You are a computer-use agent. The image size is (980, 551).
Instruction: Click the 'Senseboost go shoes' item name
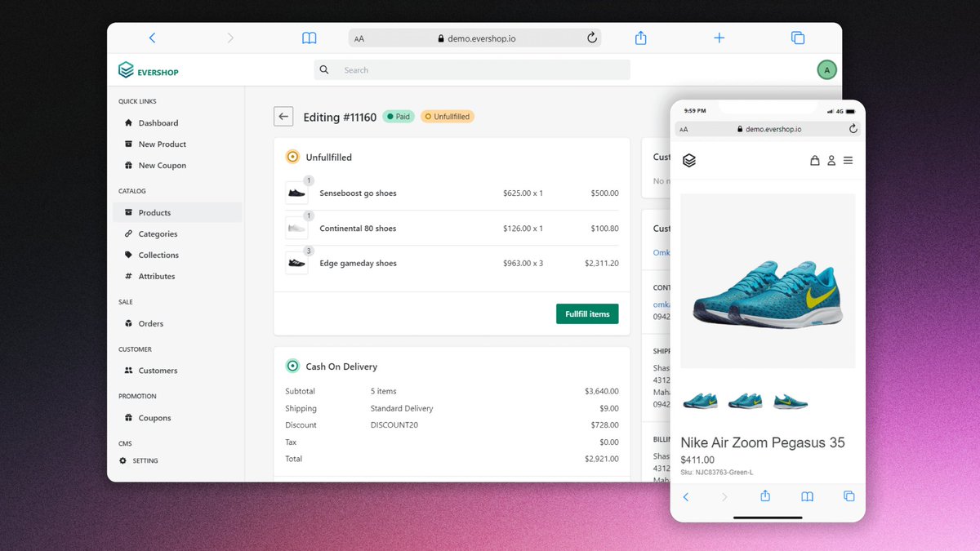pos(358,193)
